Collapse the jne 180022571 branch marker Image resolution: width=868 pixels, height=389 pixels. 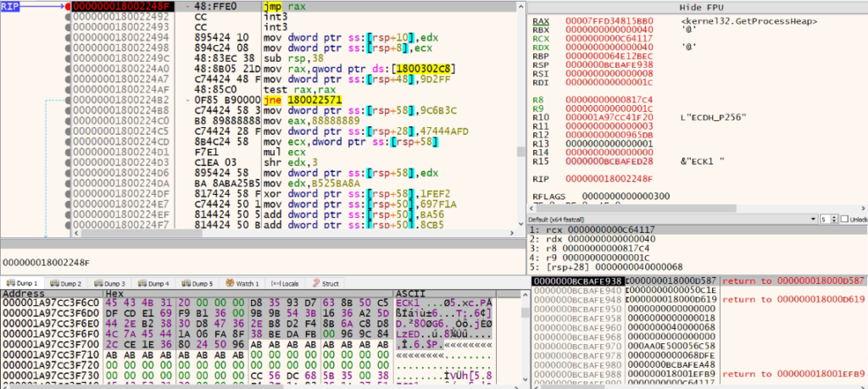pyautogui.click(x=188, y=99)
